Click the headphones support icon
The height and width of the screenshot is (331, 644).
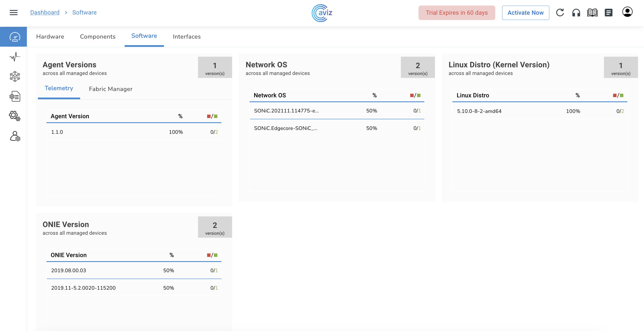point(576,13)
